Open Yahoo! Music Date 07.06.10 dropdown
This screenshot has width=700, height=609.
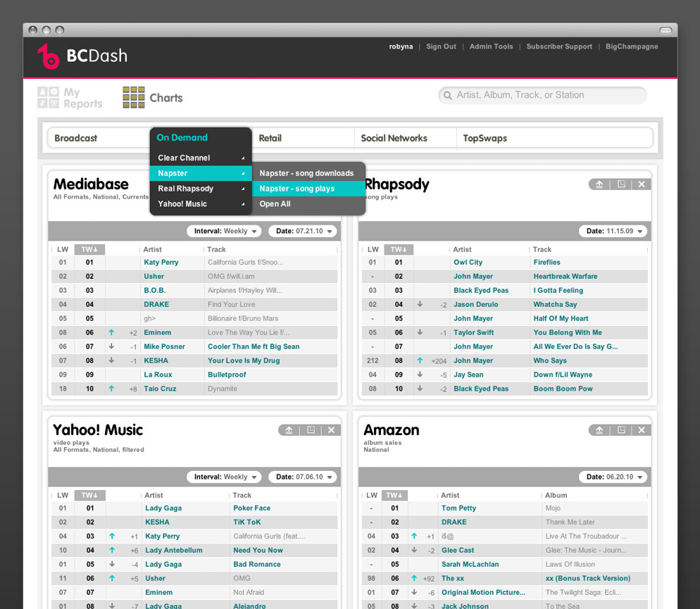pyautogui.click(x=303, y=477)
